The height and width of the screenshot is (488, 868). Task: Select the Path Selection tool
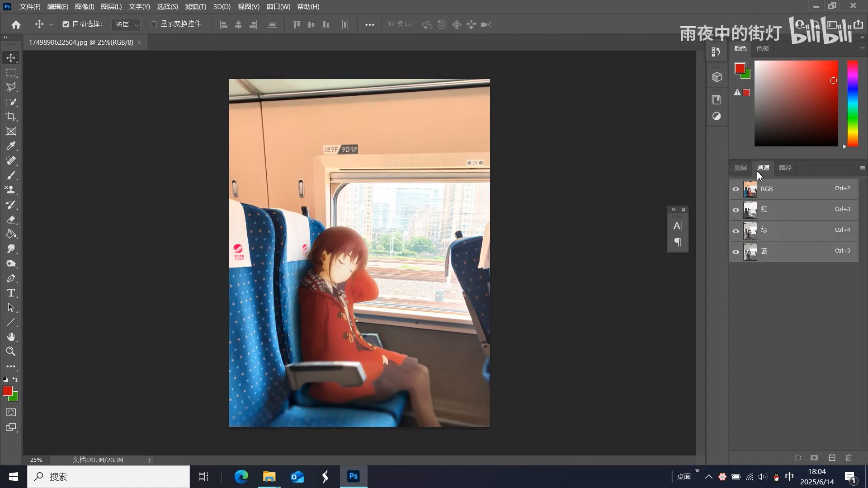[x=11, y=308]
